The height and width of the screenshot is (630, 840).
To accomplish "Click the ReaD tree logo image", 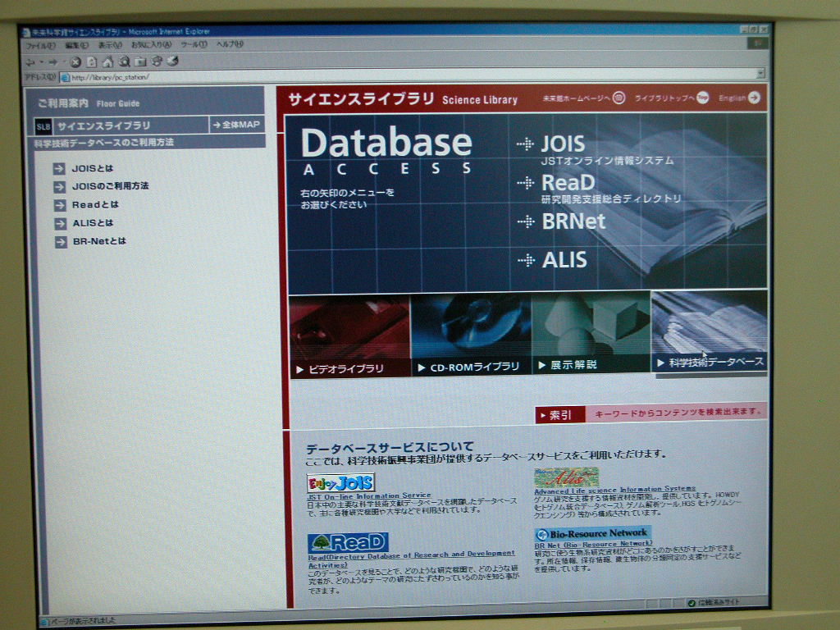I will [x=348, y=543].
